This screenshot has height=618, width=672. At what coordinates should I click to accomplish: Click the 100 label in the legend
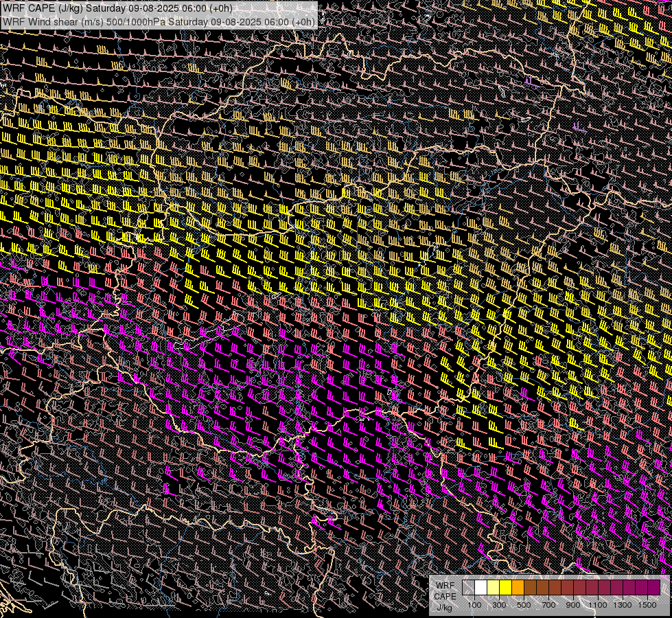[474, 605]
